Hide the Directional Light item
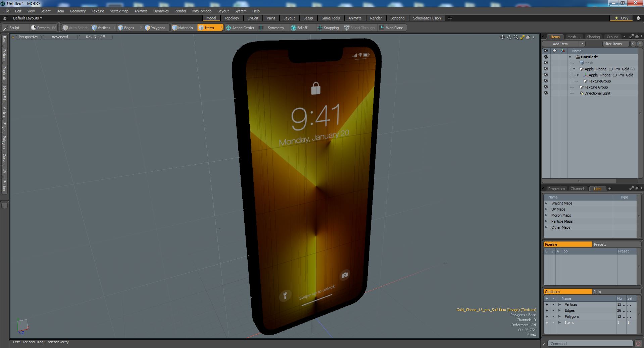The height and width of the screenshot is (348, 644). click(x=546, y=93)
